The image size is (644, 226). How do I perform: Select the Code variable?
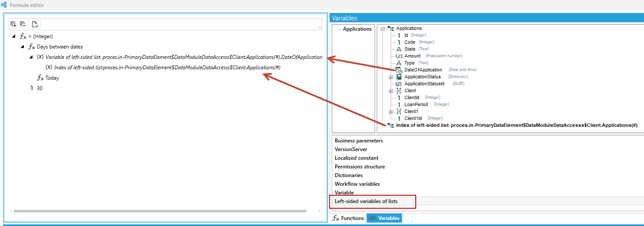click(410, 42)
